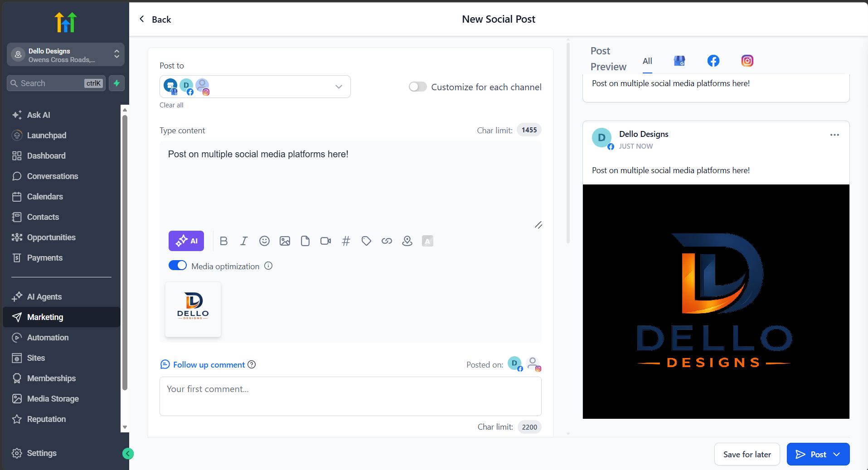Toggle italic text formatting
The height and width of the screenshot is (470, 868).
coord(244,241)
